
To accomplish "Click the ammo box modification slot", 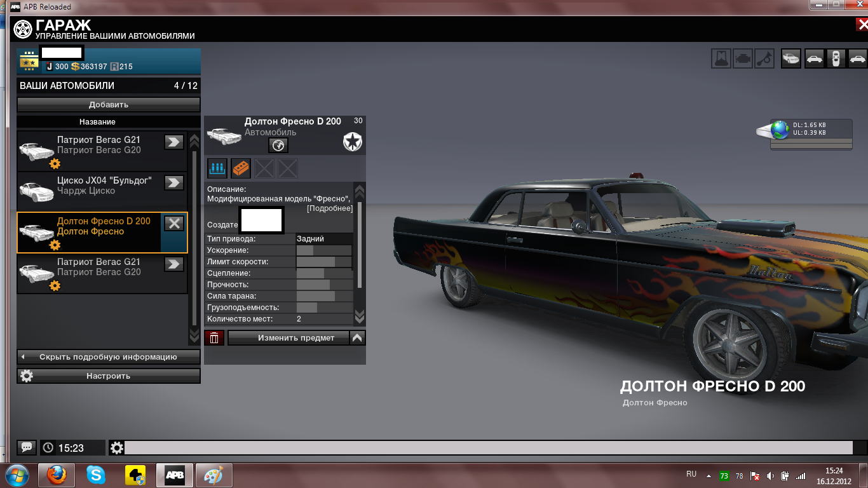I will 217,168.
